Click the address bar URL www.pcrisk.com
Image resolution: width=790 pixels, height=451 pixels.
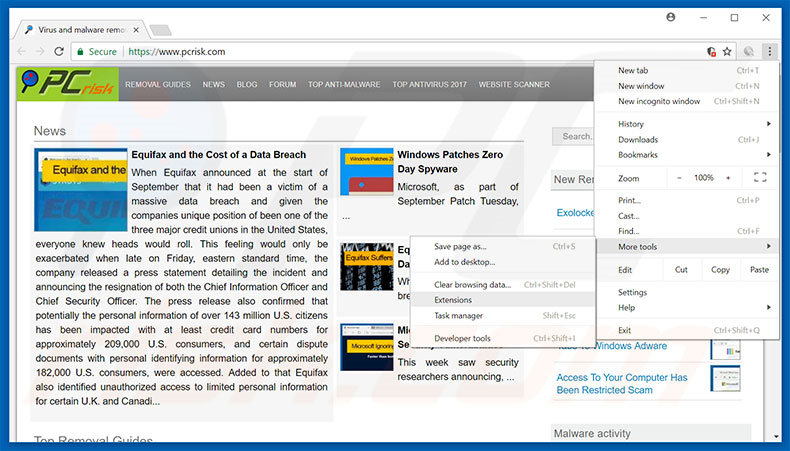tap(177, 51)
